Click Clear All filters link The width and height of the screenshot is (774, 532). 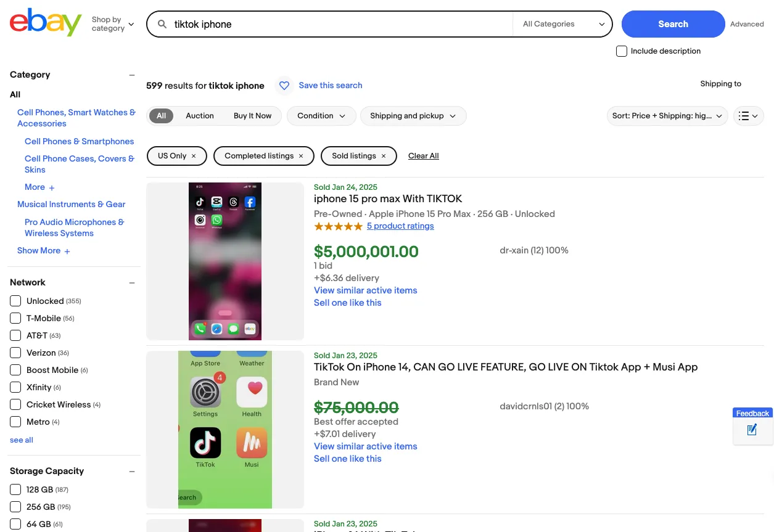tap(424, 156)
